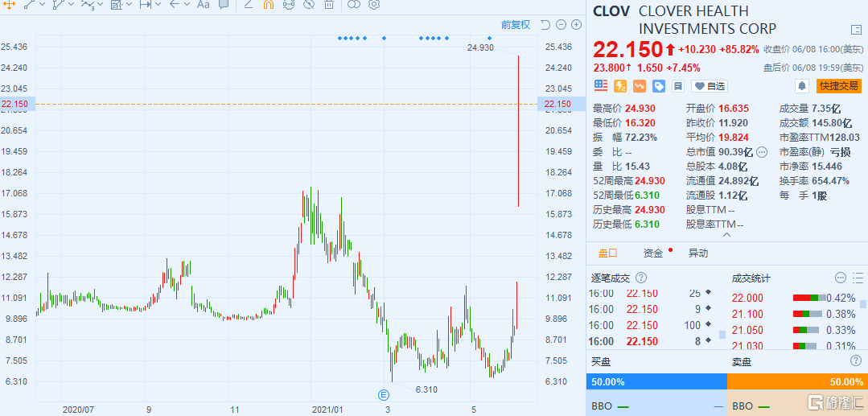Click the trades list scrollbar thumb
This screenshot has height=416, width=868.
(x=722, y=335)
